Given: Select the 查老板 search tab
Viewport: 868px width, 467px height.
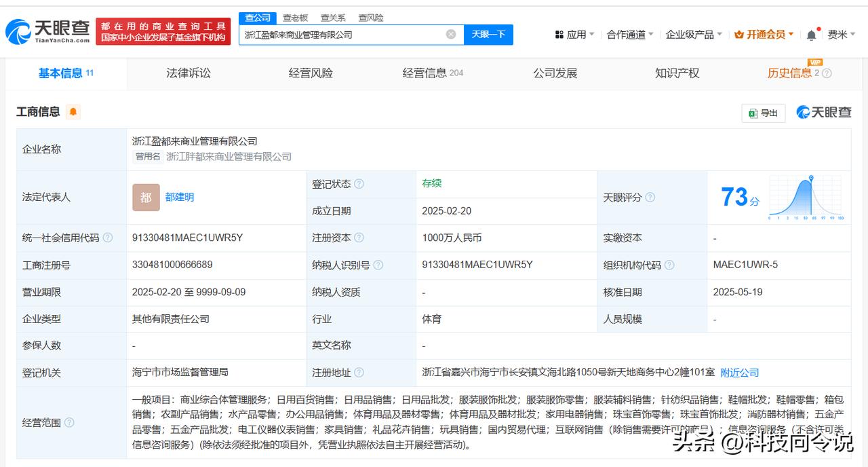Looking at the screenshot, I should point(295,18).
